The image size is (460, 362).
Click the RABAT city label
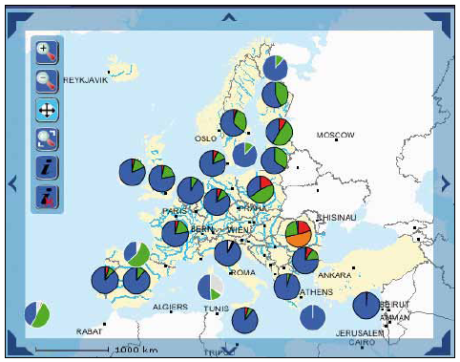pyautogui.click(x=89, y=332)
